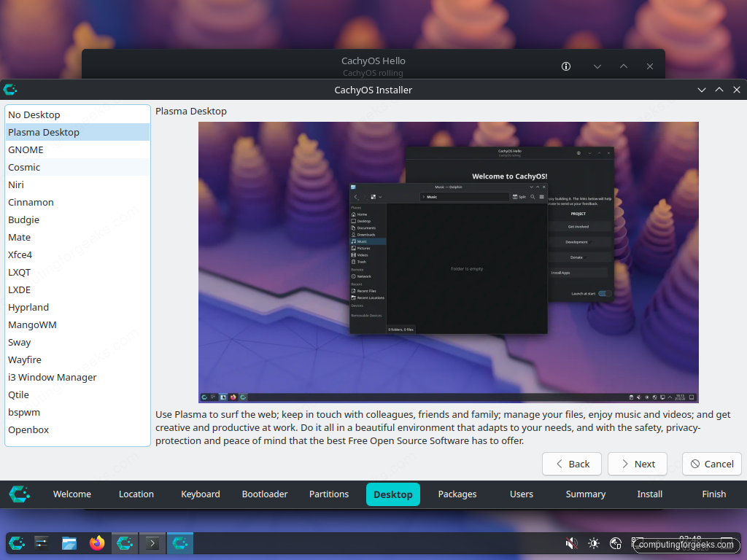747x560 pixels.
Task: Open Packages step
Action: pos(457,494)
